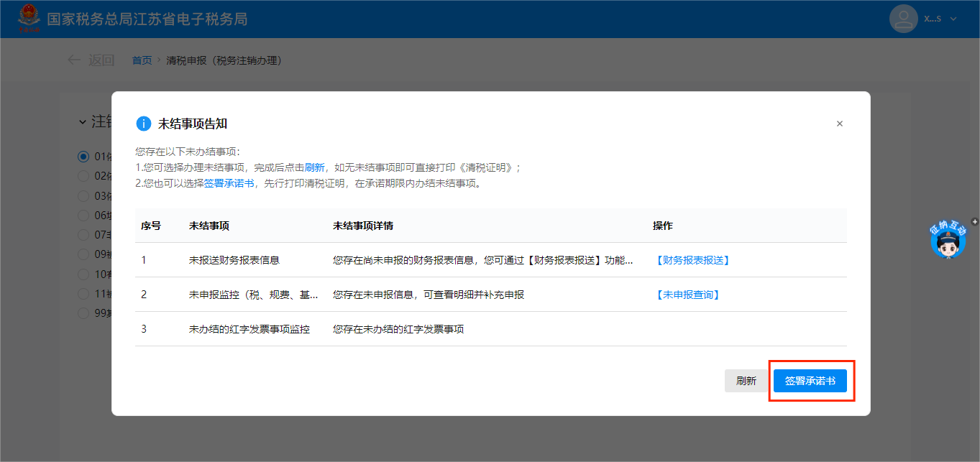Open the 【财务报表报送】 link
The image size is (980, 462).
(692, 260)
